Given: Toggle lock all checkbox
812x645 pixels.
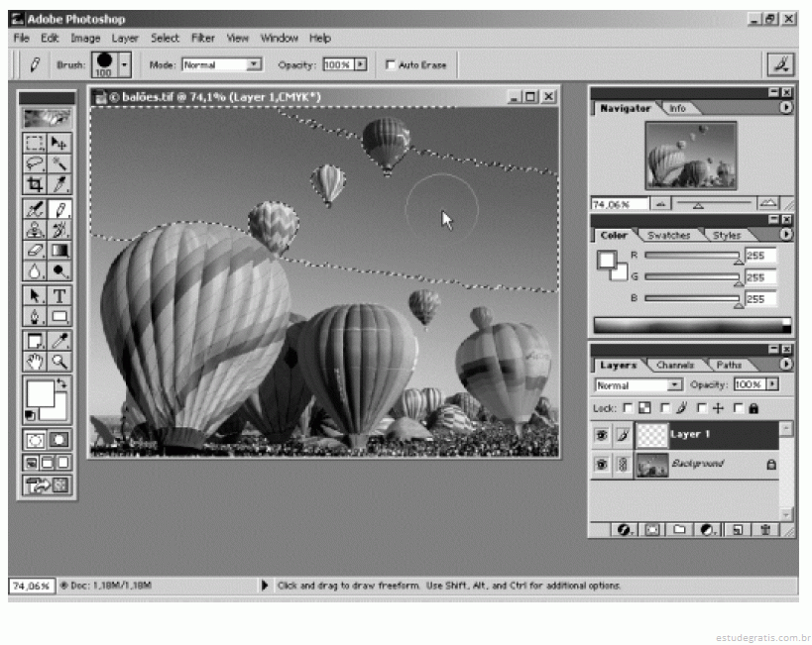Looking at the screenshot, I should click(x=739, y=408).
